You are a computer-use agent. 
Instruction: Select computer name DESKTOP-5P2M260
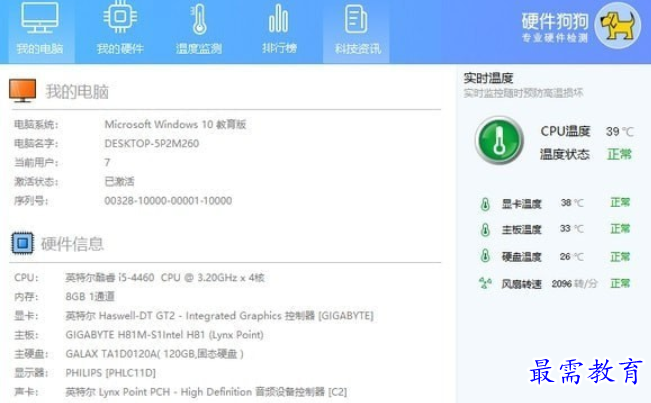click(x=152, y=144)
